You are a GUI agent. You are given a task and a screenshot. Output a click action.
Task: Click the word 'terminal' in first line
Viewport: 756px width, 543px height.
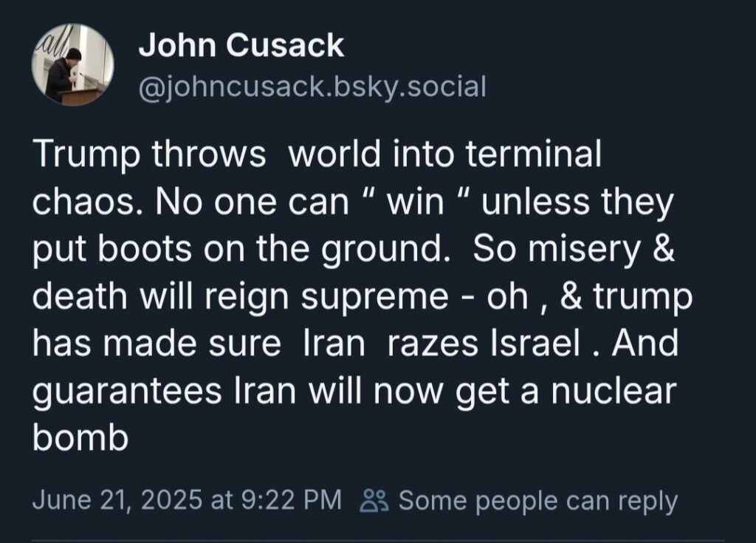point(534,154)
